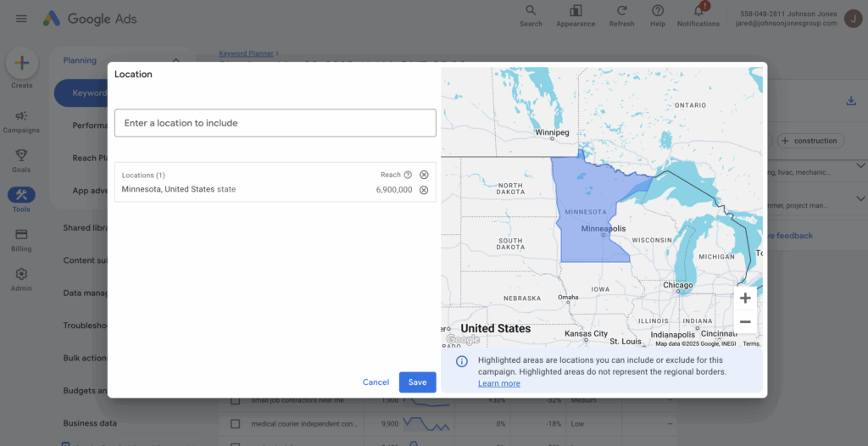
Task: Open the hamburger main menu
Action: tap(21, 19)
